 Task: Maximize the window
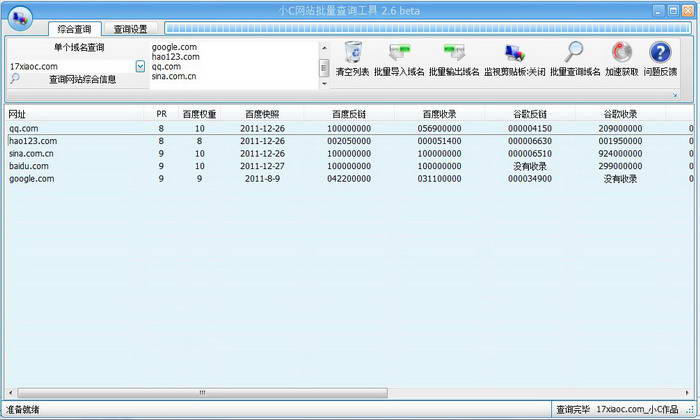point(673,11)
